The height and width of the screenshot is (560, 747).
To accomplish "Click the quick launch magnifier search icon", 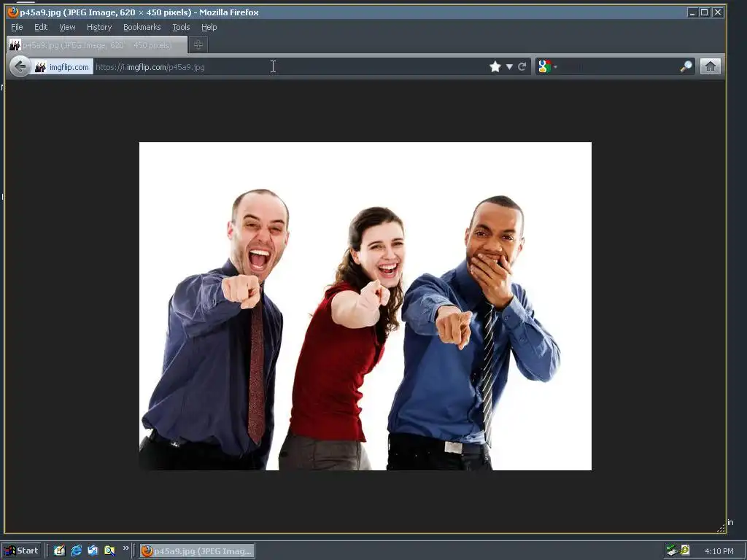I will tap(109, 551).
